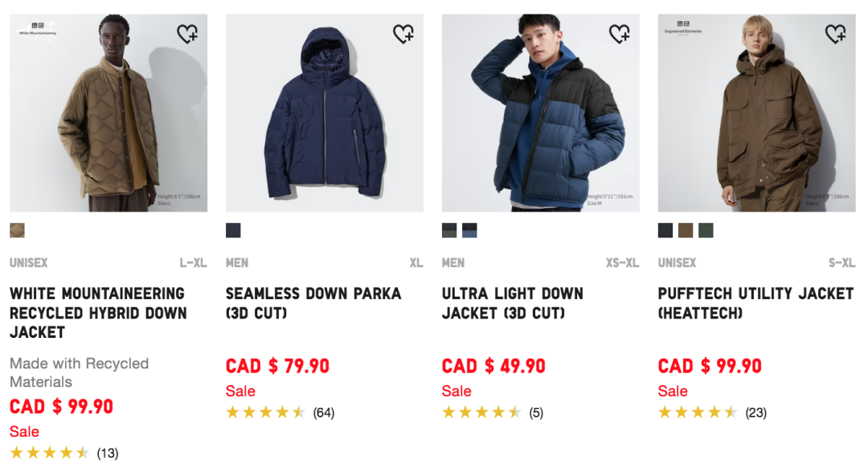This screenshot has height=473, width=868.
Task: Click star rating of Ultra Light Down Jacket
Action: tap(482, 413)
